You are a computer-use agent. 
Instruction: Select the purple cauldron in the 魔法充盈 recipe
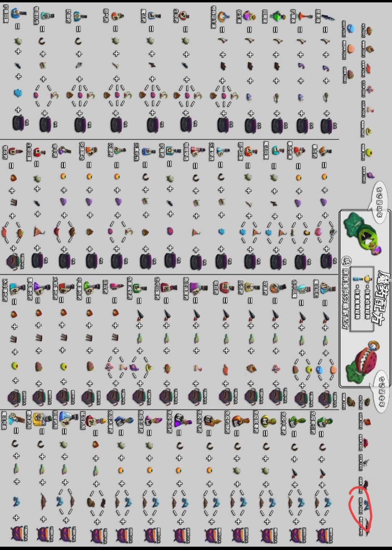pos(17,534)
